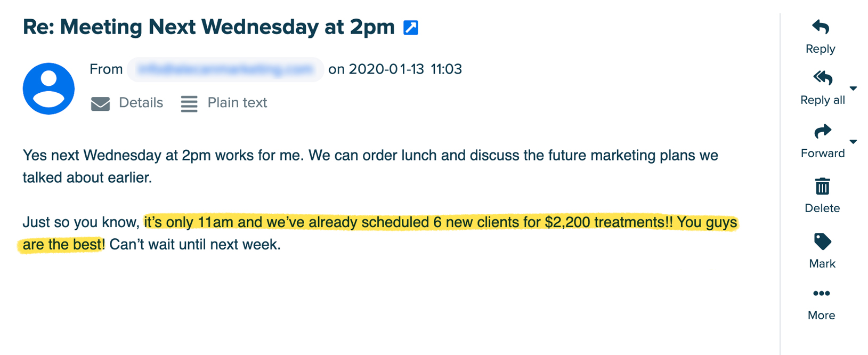868x355 pixels.
Task: Click the Mark tag icon
Action: coord(822,241)
